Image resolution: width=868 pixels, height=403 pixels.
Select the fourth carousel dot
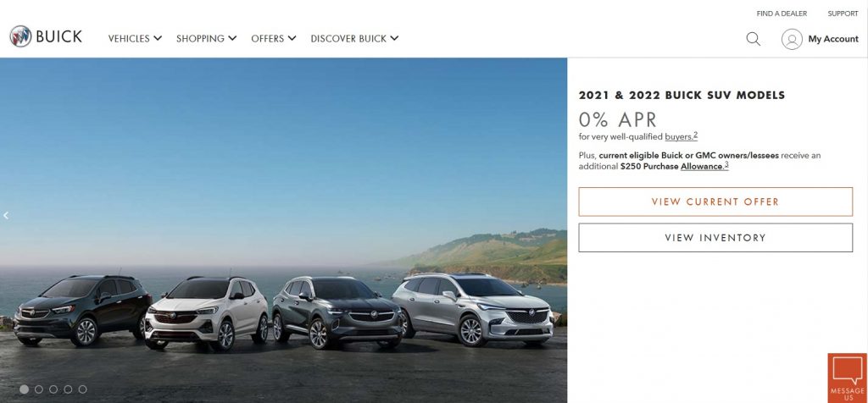tap(68, 389)
